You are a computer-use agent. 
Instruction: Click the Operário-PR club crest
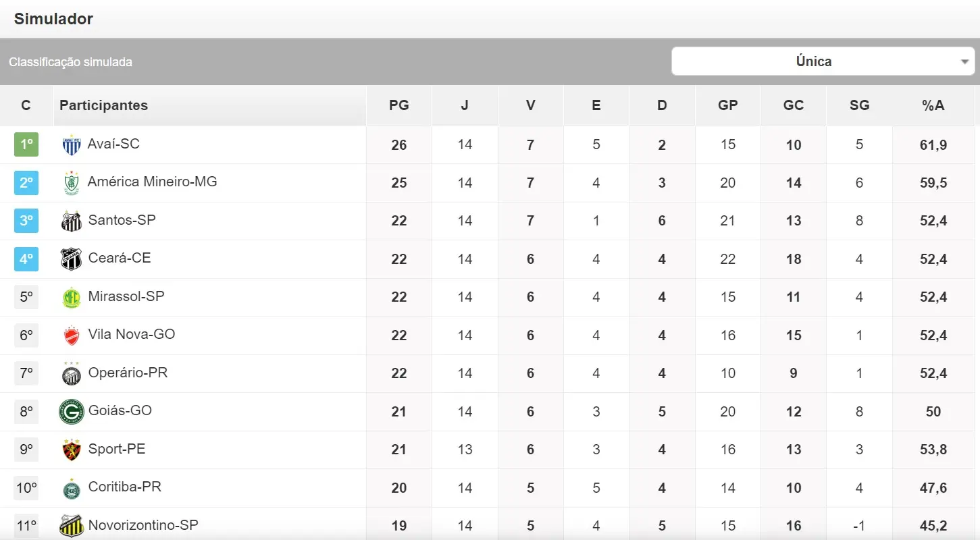[x=71, y=373]
